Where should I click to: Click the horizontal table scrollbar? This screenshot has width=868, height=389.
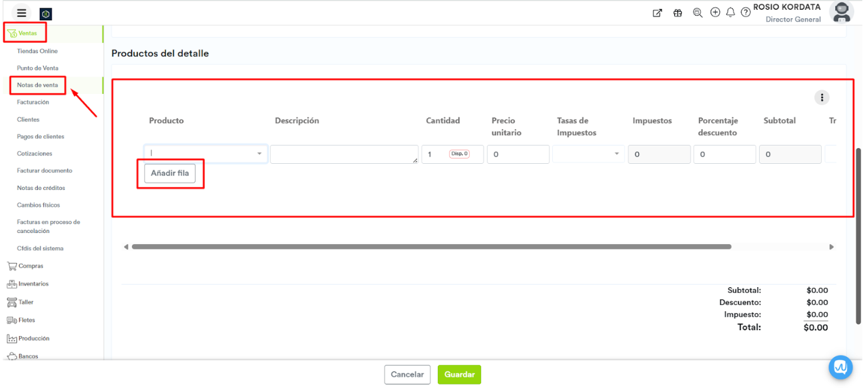431,247
